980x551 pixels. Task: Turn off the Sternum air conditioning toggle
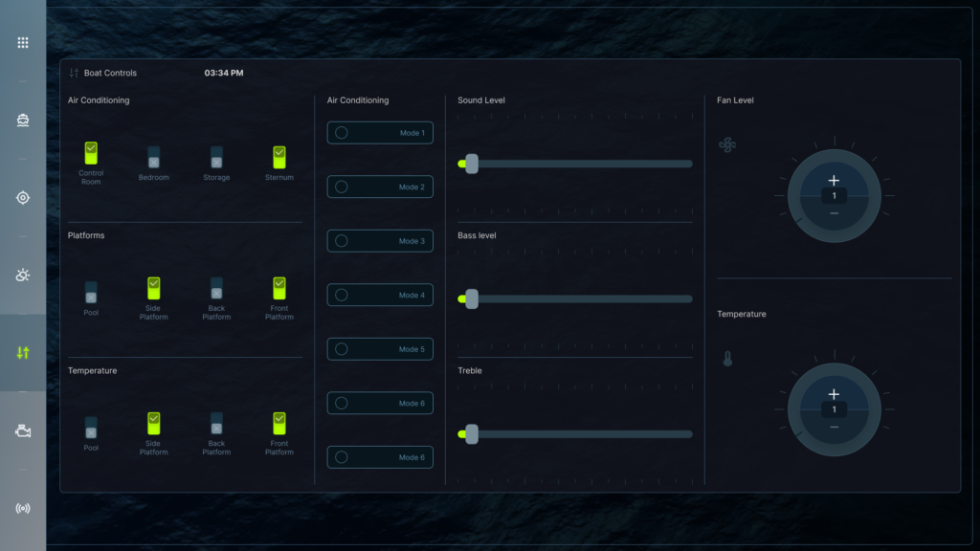pyautogui.click(x=279, y=158)
